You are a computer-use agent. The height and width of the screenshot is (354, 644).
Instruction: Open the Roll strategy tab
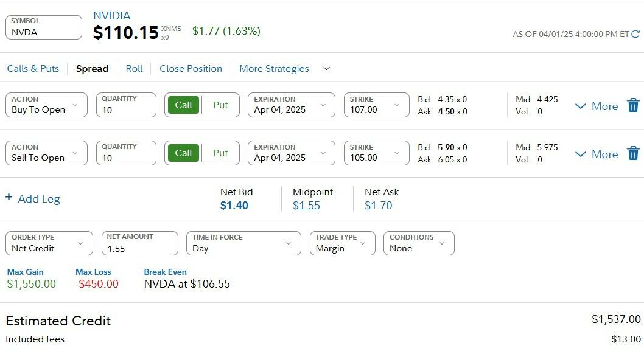click(134, 69)
